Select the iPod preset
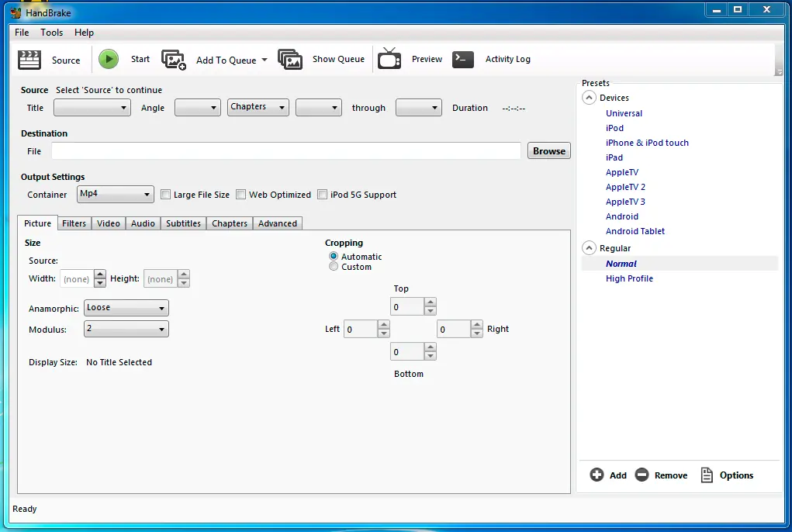Screen dimensions: 792x532 click(614, 128)
